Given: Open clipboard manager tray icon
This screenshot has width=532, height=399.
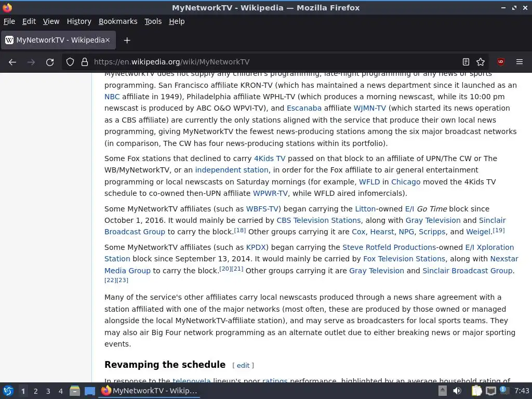Looking at the screenshot, I should tap(477, 391).
